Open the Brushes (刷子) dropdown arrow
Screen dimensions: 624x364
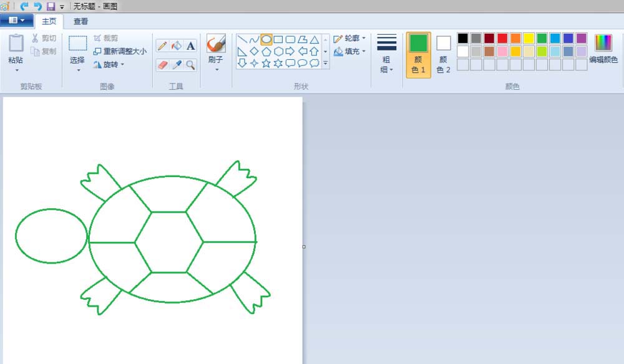(x=217, y=70)
